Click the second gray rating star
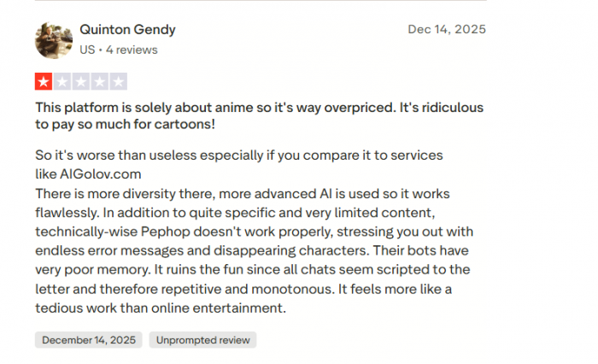 (x=62, y=82)
